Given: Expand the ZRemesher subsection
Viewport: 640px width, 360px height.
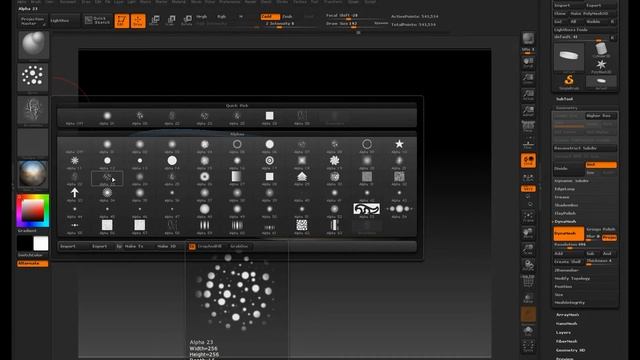Looking at the screenshot, I should coord(566,270).
